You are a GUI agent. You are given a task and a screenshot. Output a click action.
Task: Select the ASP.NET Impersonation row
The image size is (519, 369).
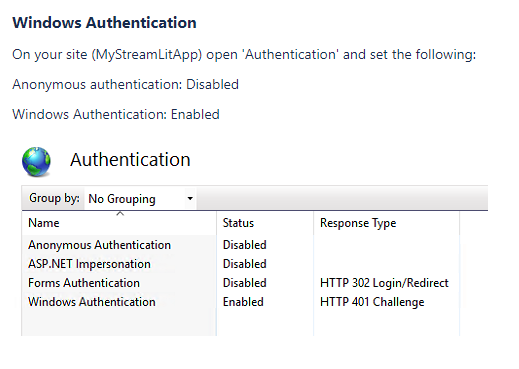[240, 264]
